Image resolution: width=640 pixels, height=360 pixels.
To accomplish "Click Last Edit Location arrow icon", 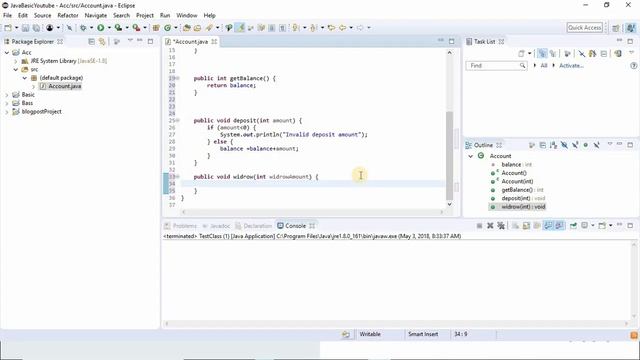I will (331, 28).
